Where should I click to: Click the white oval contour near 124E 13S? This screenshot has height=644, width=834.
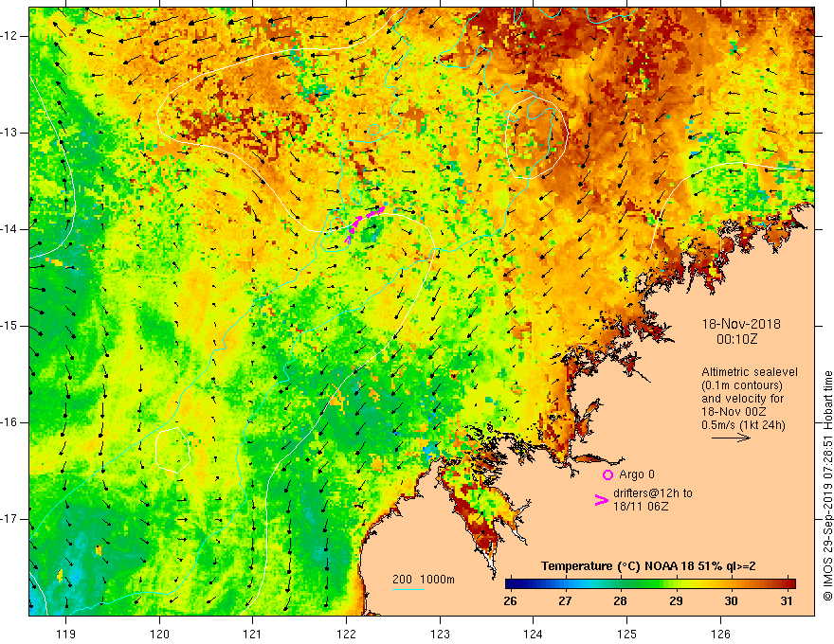[536, 137]
